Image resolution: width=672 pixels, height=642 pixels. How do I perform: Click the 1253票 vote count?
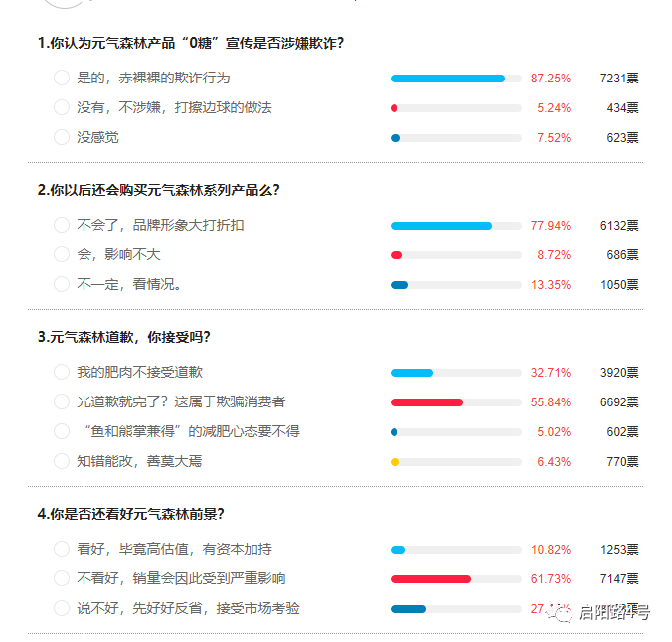click(x=619, y=550)
